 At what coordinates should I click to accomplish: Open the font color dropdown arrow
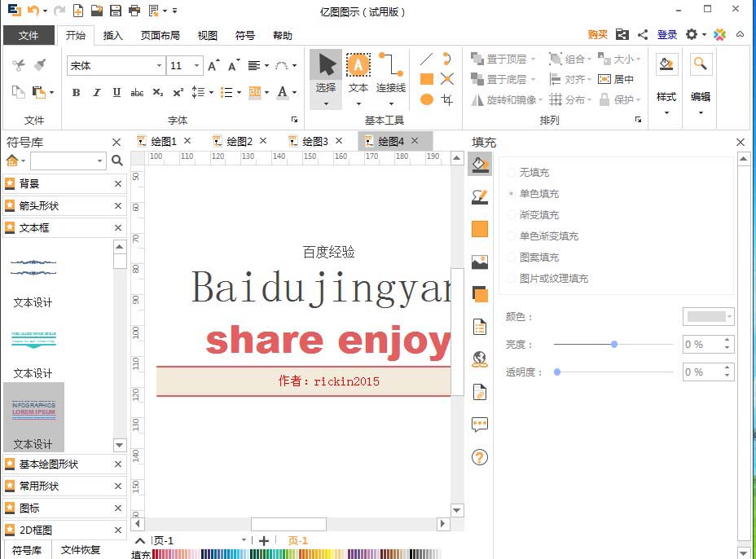coord(294,92)
